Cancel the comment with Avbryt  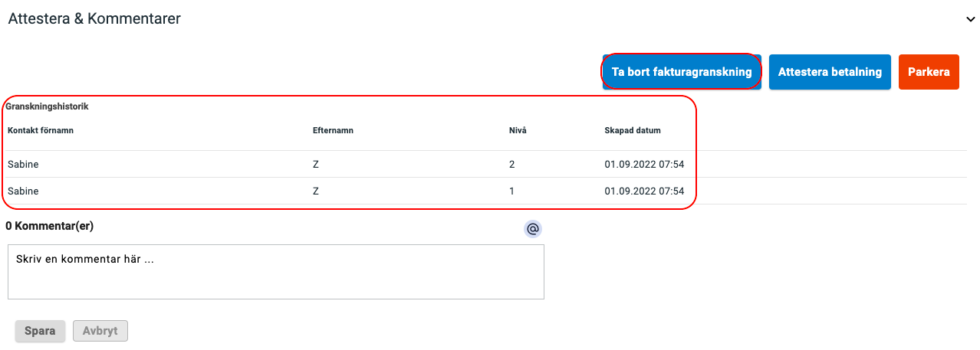(100, 331)
